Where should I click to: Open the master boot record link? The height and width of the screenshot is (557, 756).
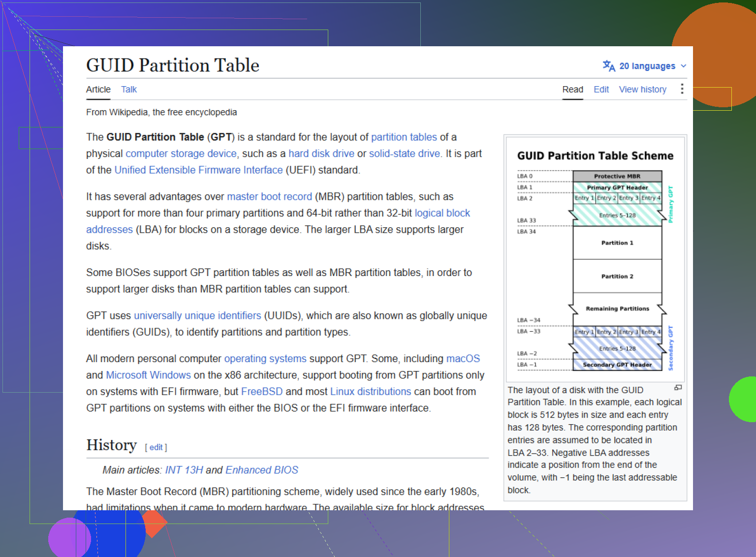pos(270,197)
